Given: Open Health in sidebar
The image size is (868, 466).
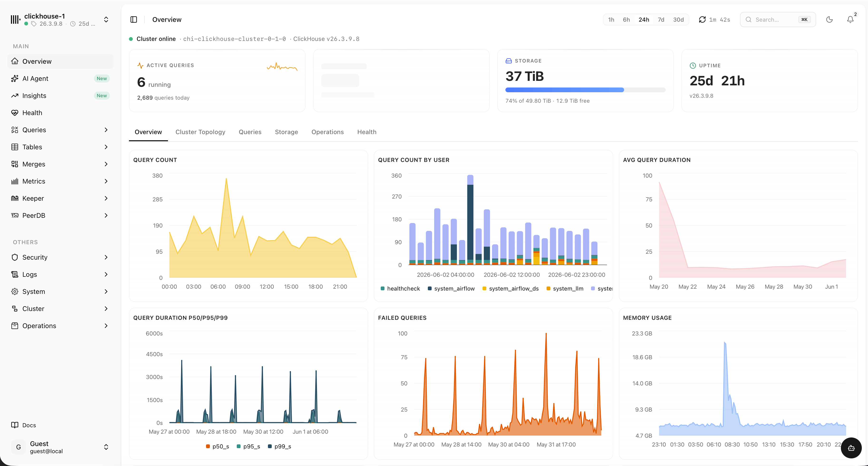Looking at the screenshot, I should pos(60,113).
